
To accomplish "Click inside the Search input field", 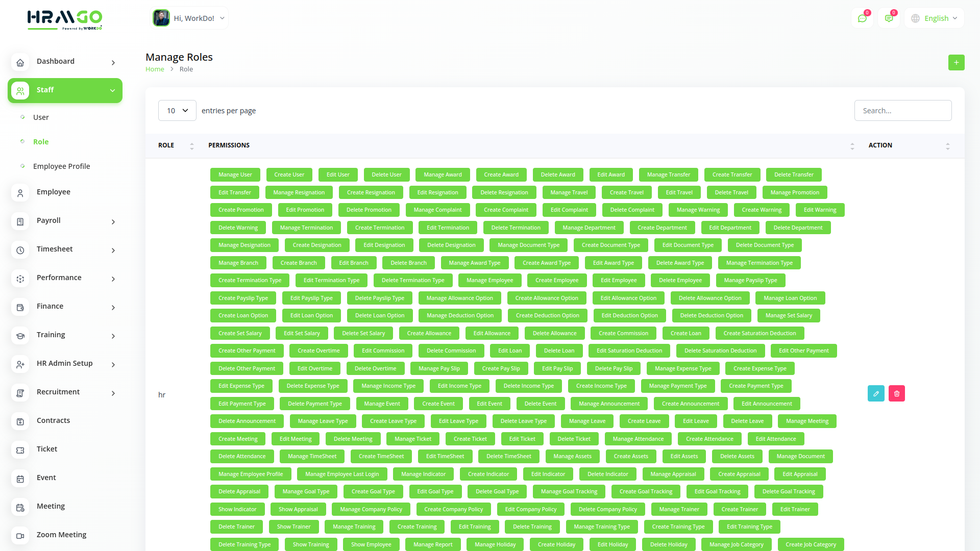I will (x=902, y=111).
